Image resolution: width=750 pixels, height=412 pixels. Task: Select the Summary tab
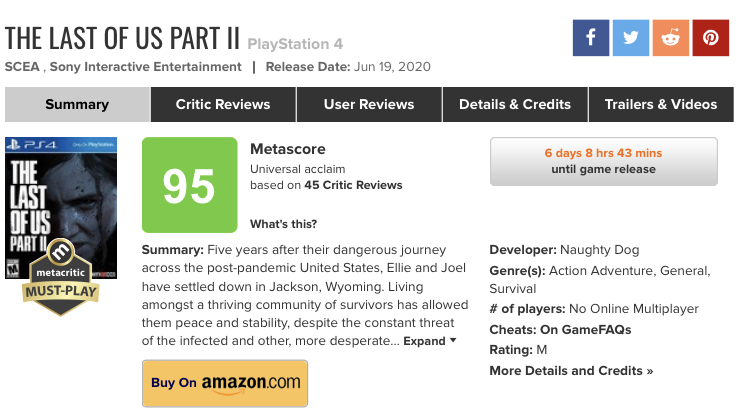(77, 104)
